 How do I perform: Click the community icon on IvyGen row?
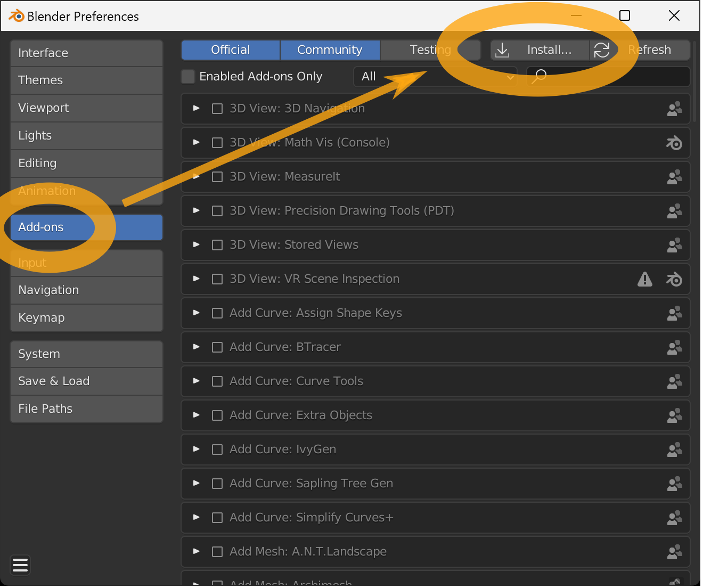click(x=675, y=450)
